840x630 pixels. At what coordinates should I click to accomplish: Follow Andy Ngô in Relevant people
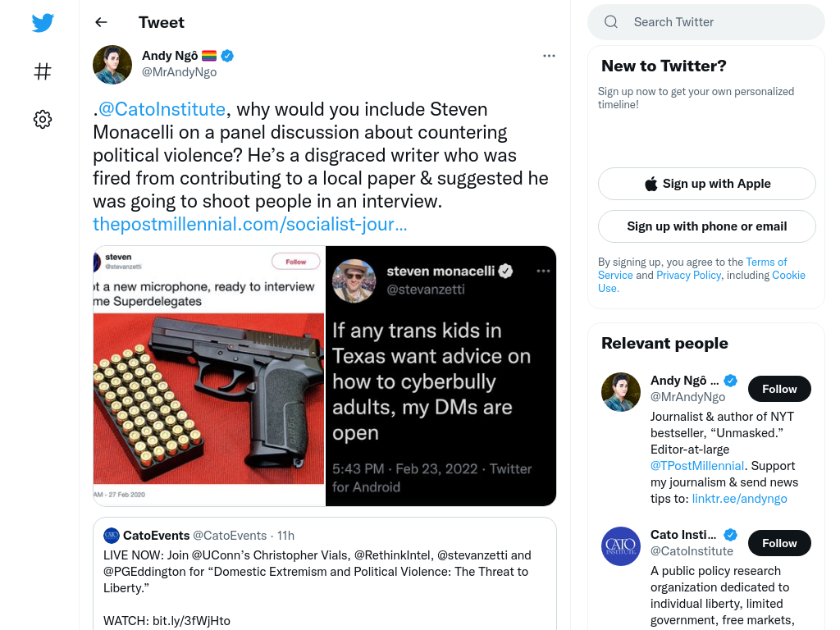coord(779,389)
